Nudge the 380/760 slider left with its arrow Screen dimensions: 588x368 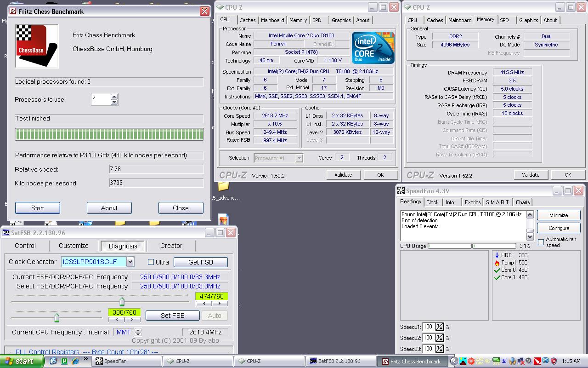(x=117, y=320)
